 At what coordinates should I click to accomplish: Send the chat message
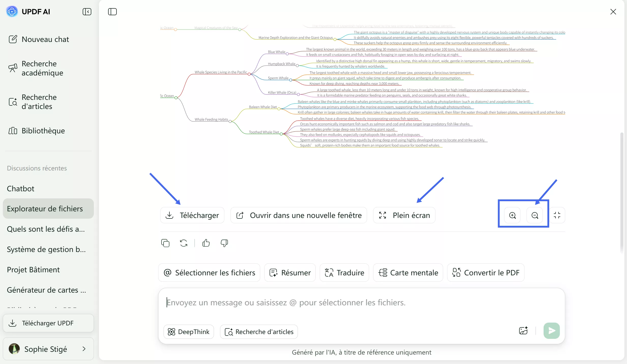tap(551, 331)
